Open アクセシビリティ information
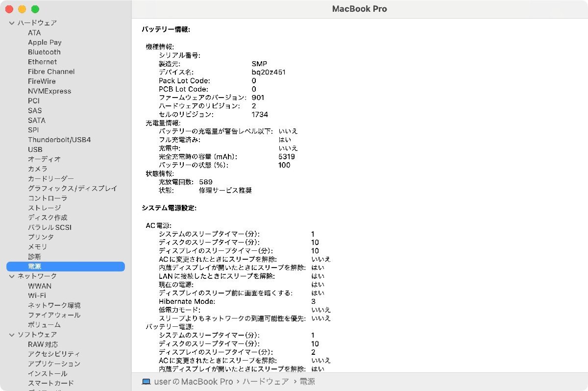This screenshot has height=391, width=588. (54, 354)
